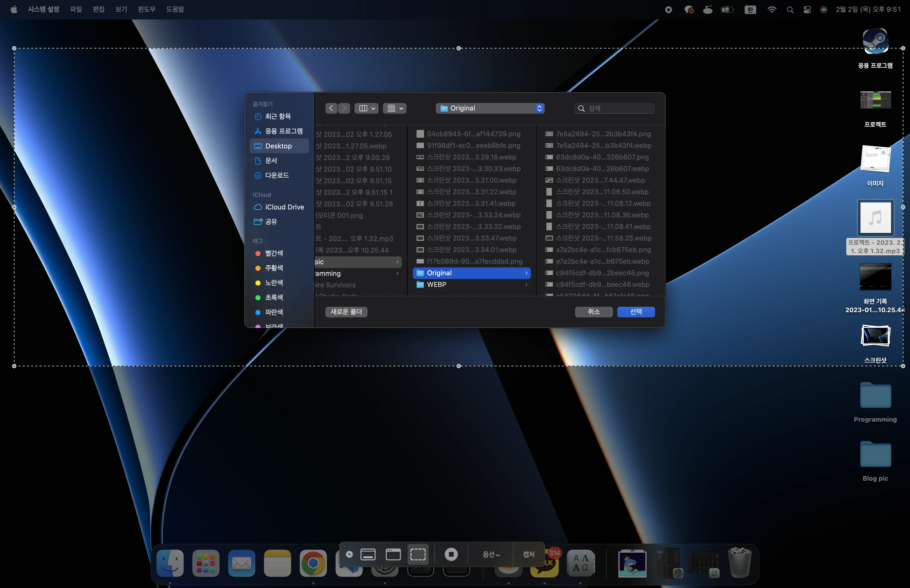Select 응용 프로그램 in the dialog sidebar
The image size is (910, 588).
click(279, 131)
